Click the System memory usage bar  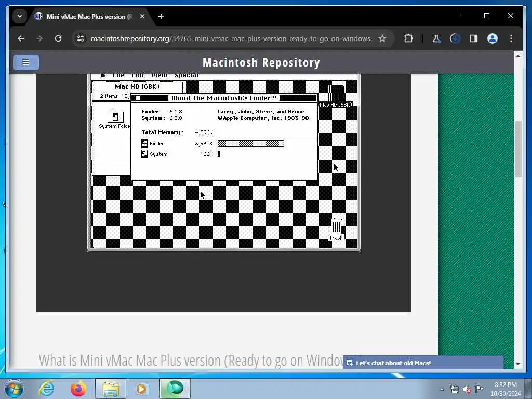point(219,154)
